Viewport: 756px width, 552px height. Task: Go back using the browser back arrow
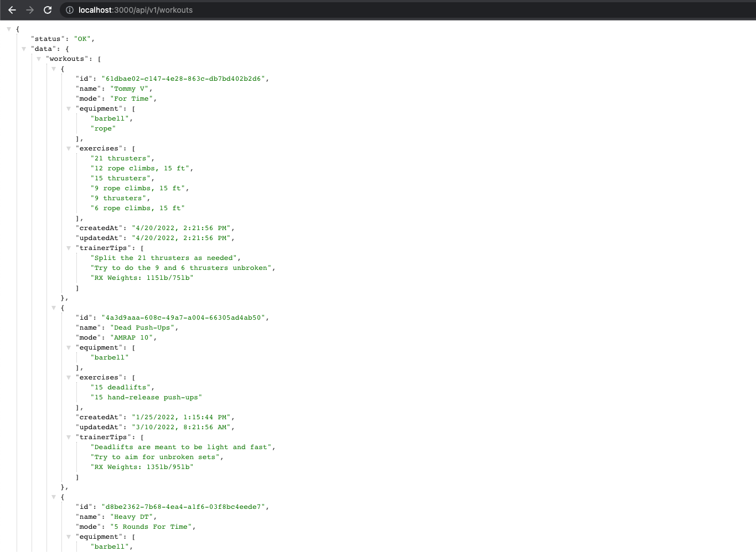(12, 10)
